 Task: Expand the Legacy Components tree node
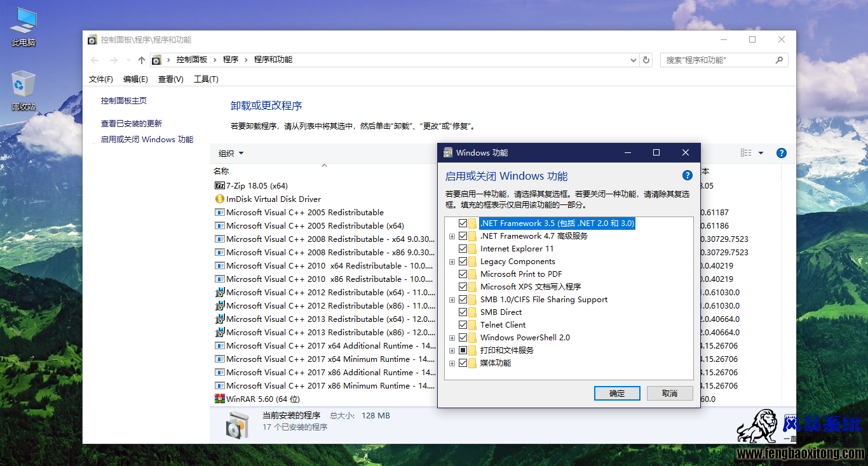pos(452,262)
